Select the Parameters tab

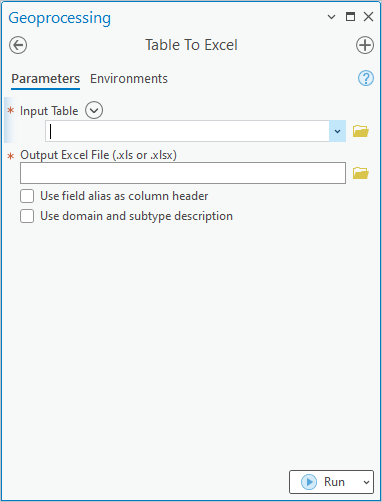coord(46,79)
